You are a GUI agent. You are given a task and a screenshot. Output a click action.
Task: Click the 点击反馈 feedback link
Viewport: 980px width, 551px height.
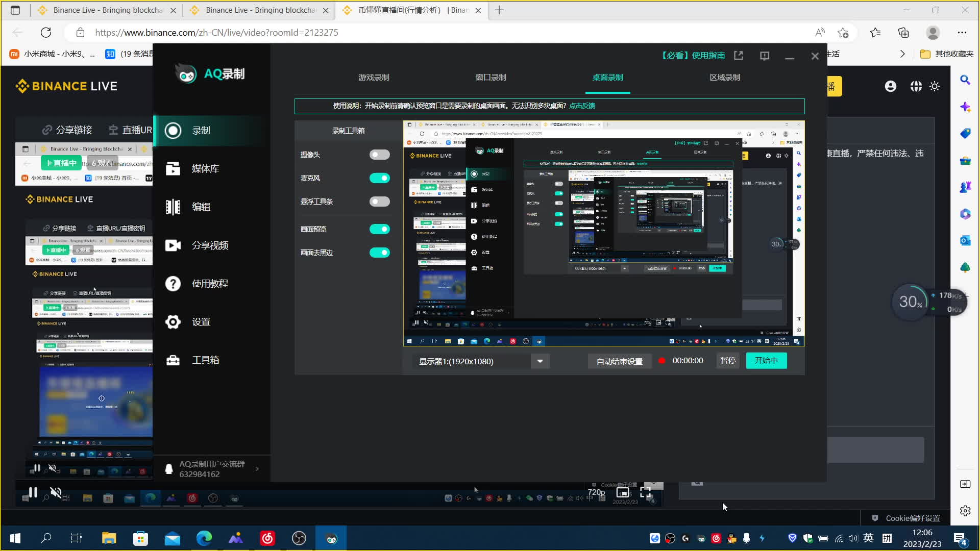[582, 106]
